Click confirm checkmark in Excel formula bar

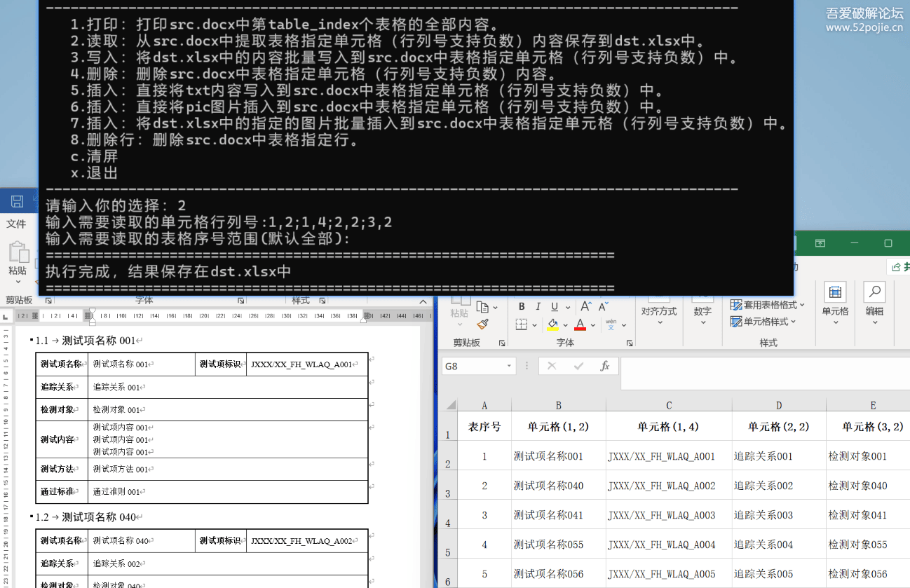coord(578,366)
